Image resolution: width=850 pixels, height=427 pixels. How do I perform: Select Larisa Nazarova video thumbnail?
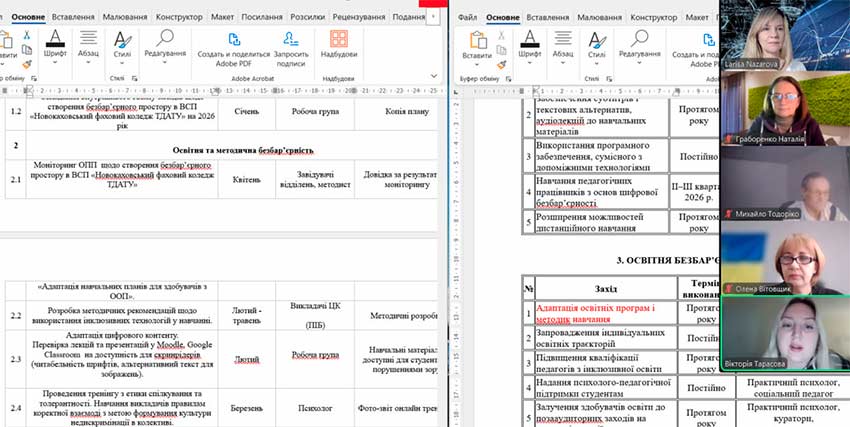pos(784,34)
